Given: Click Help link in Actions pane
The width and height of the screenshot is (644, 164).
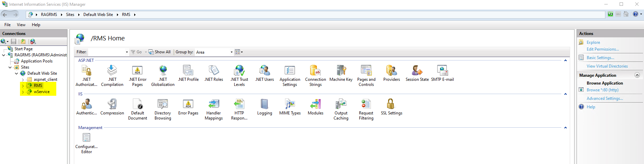Looking at the screenshot, I should (591, 107).
